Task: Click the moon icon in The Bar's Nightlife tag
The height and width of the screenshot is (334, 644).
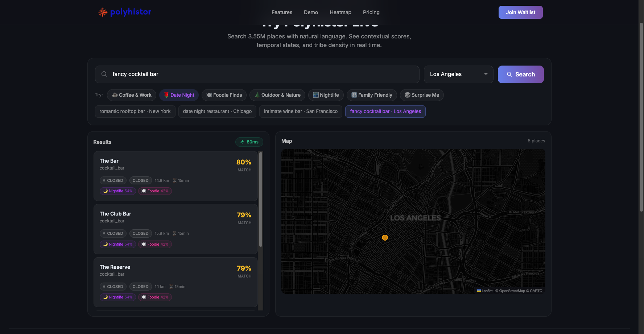Action: pos(106,191)
